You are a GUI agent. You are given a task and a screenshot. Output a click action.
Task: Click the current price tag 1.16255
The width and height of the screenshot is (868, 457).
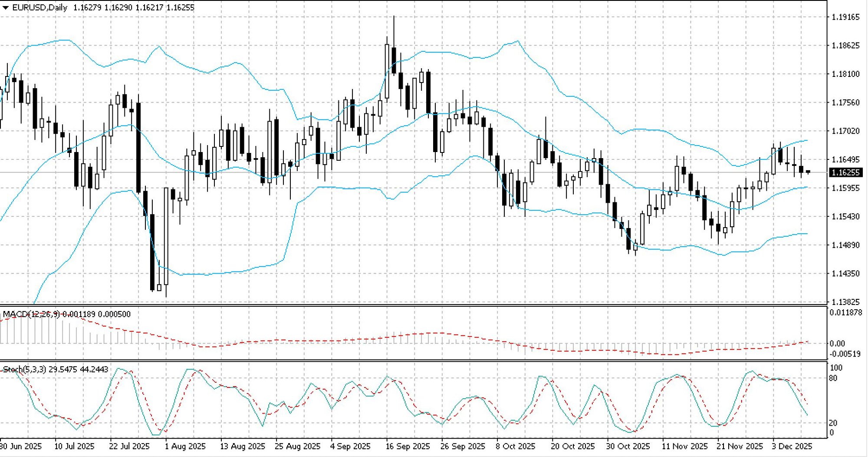coord(845,172)
